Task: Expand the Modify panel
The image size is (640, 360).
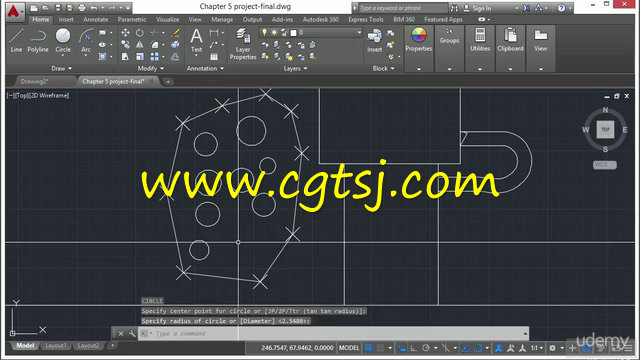Action: pos(151,69)
